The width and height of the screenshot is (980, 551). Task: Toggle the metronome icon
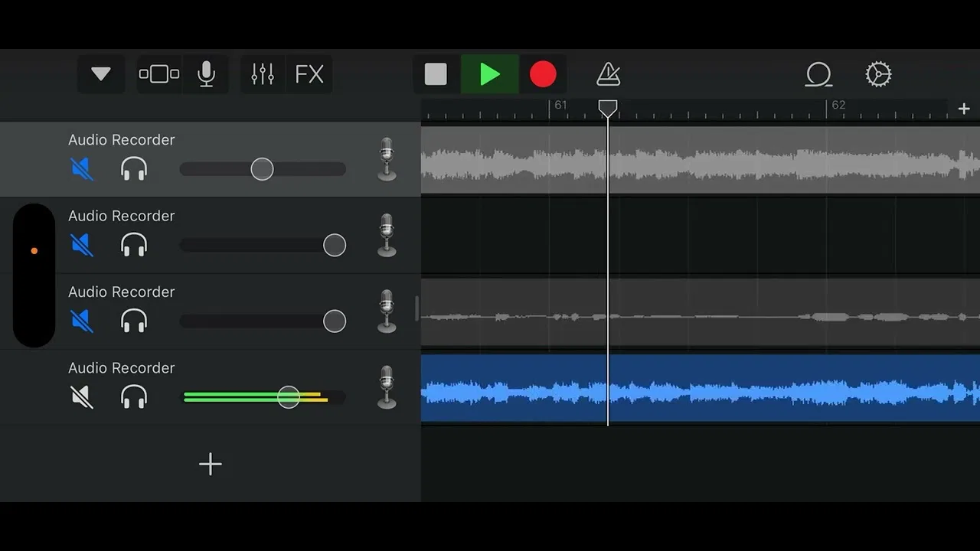click(x=609, y=74)
